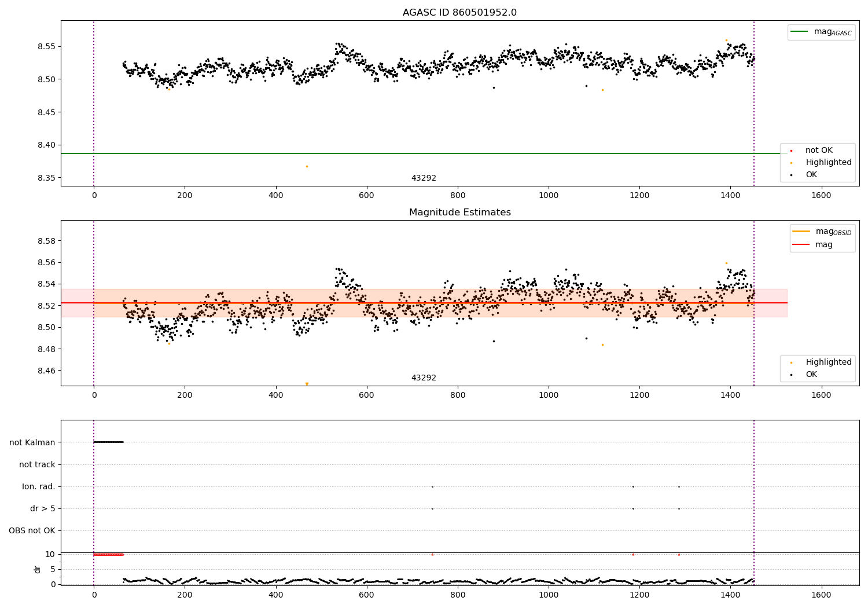Click the 10 tick label on dr axis
868x608 pixels.
pyautogui.click(x=50, y=554)
